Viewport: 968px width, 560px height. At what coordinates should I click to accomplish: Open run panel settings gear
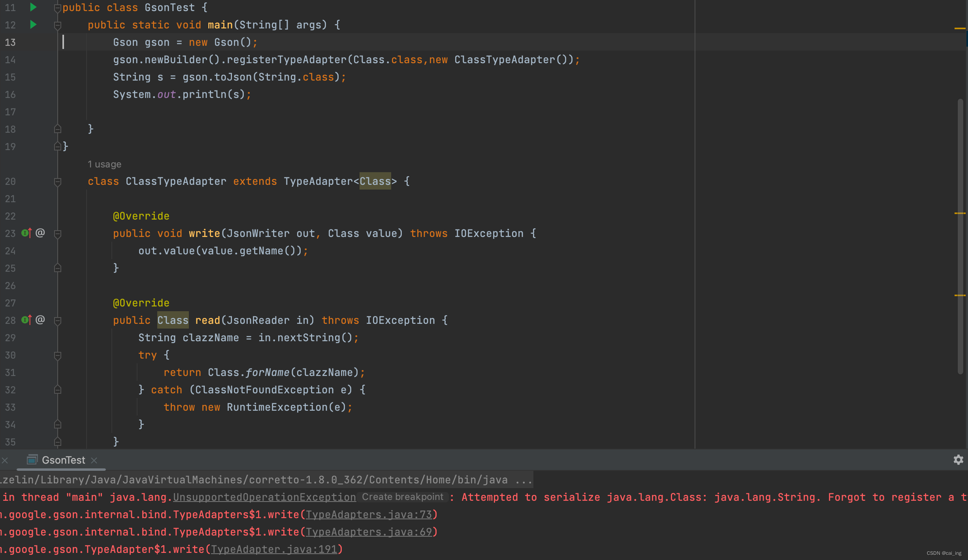[958, 460]
